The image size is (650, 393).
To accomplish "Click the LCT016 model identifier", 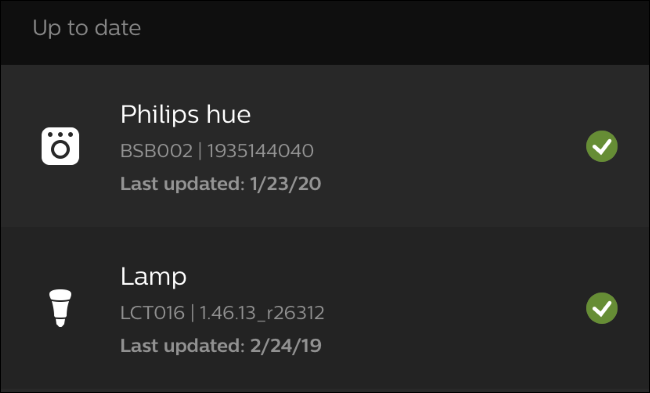I will coord(152,313).
